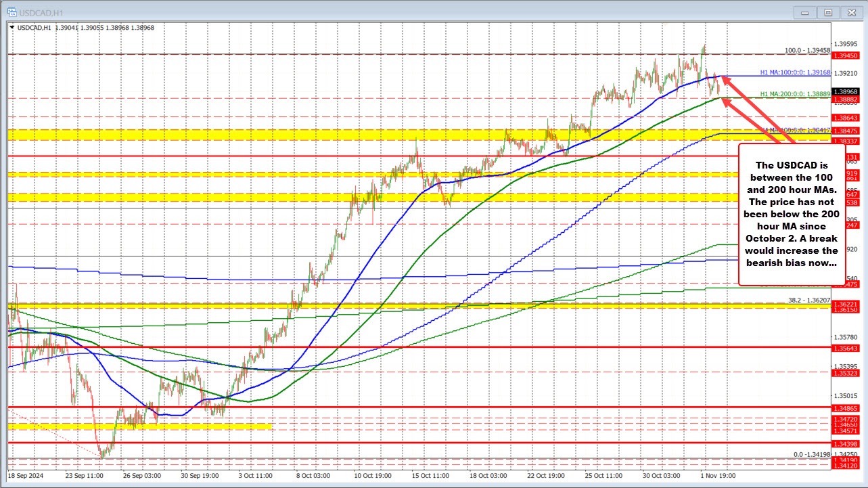This screenshot has width=868, height=488.
Task: Select the minimize button of the chart window
Action: pos(804,12)
